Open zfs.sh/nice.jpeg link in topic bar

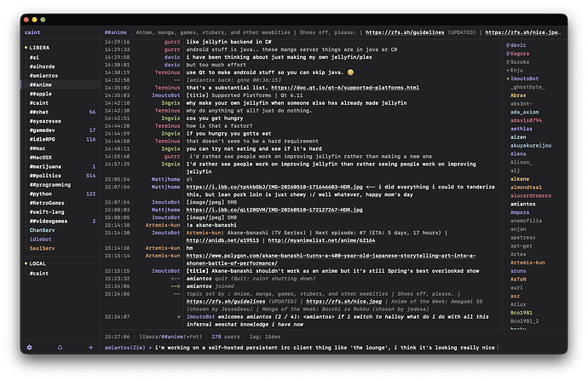click(522, 32)
